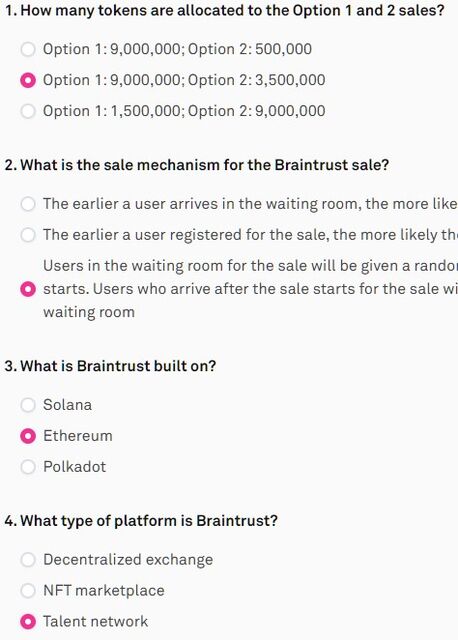The height and width of the screenshot is (640, 458).
Task: Select the Talent network radio button
Action: point(28,622)
